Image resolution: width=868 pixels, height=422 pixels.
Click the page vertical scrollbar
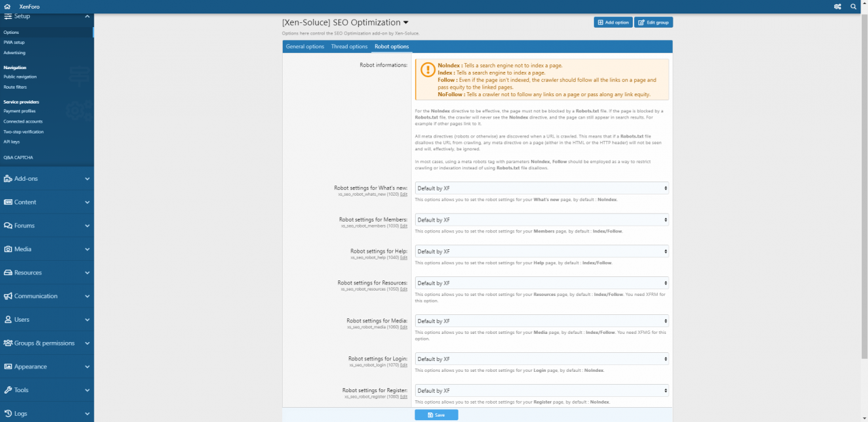coord(865,186)
